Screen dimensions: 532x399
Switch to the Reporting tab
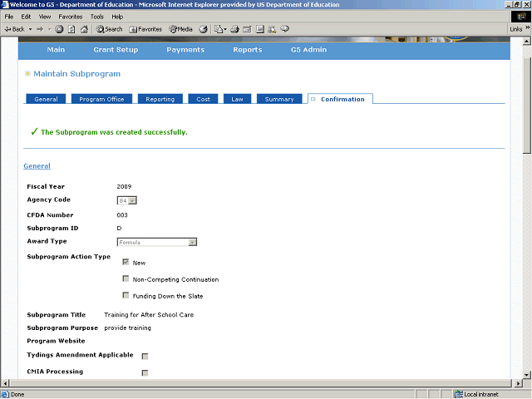coord(160,99)
